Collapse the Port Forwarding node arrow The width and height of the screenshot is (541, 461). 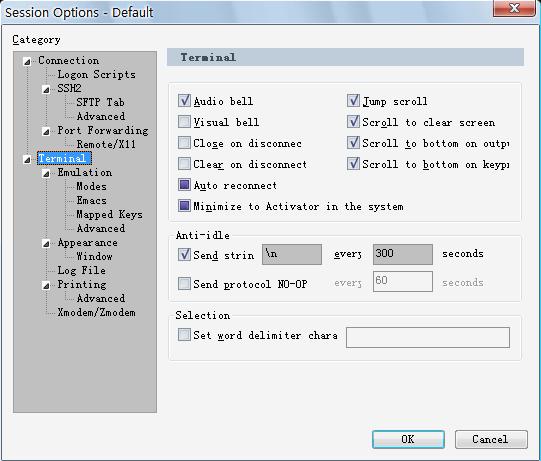click(46, 131)
